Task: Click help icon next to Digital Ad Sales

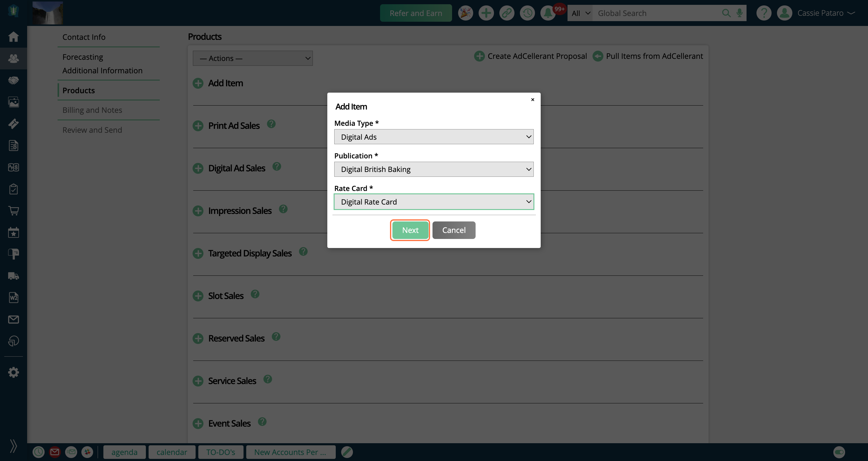Action: point(277,167)
